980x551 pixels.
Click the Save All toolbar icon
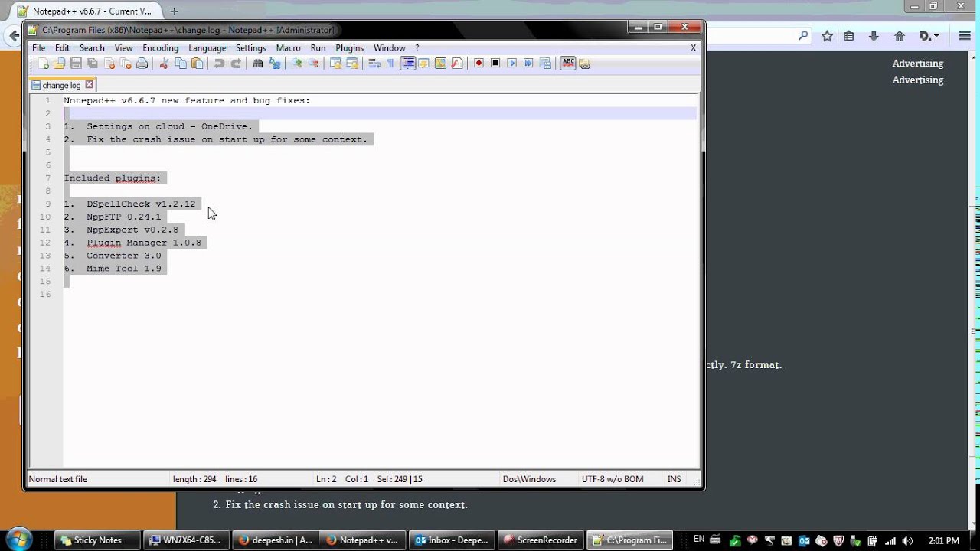click(x=93, y=64)
